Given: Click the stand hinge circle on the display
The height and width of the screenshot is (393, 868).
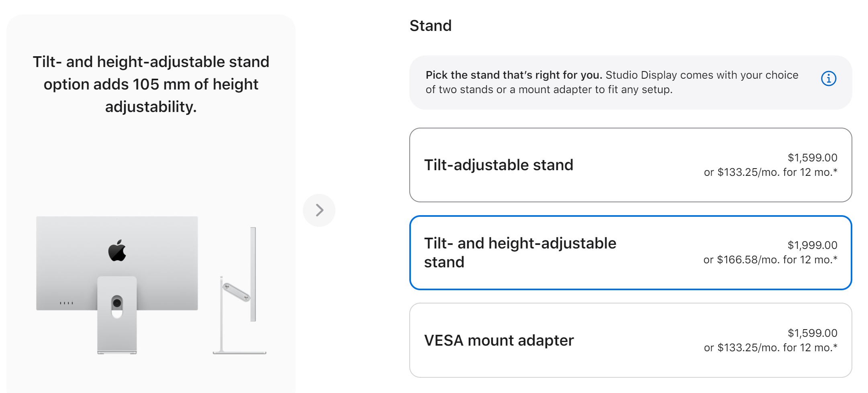Looking at the screenshot, I should (117, 303).
